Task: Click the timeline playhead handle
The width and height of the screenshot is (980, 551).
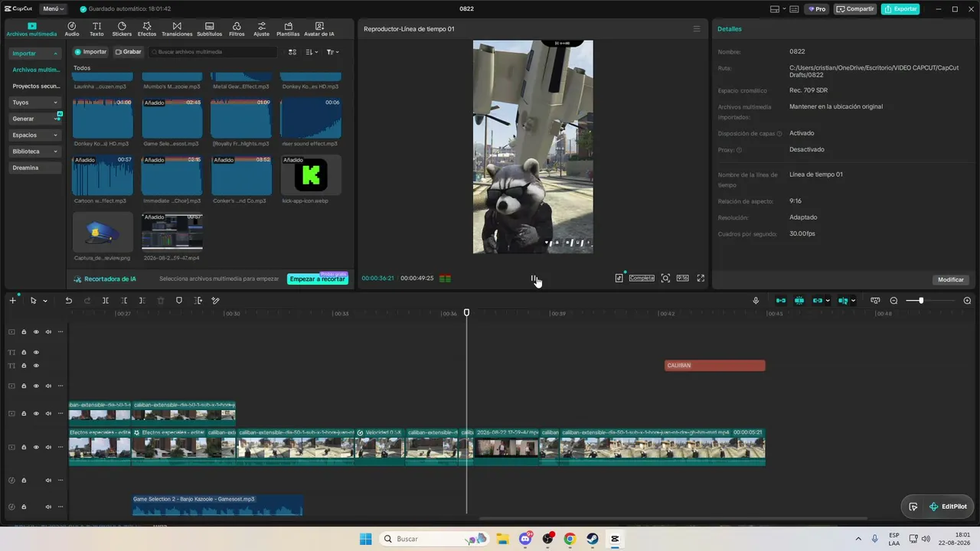Action: (466, 312)
